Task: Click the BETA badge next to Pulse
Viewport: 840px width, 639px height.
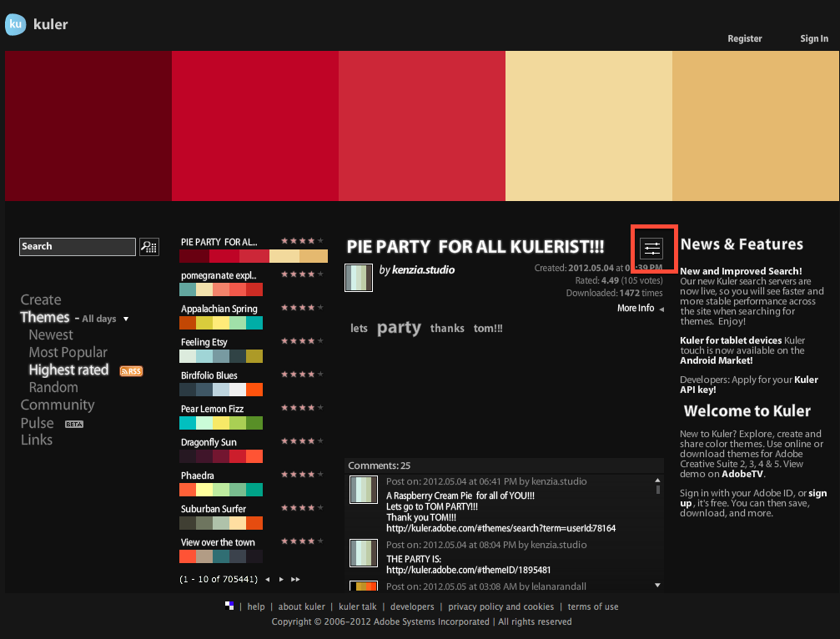Action: coord(74,425)
